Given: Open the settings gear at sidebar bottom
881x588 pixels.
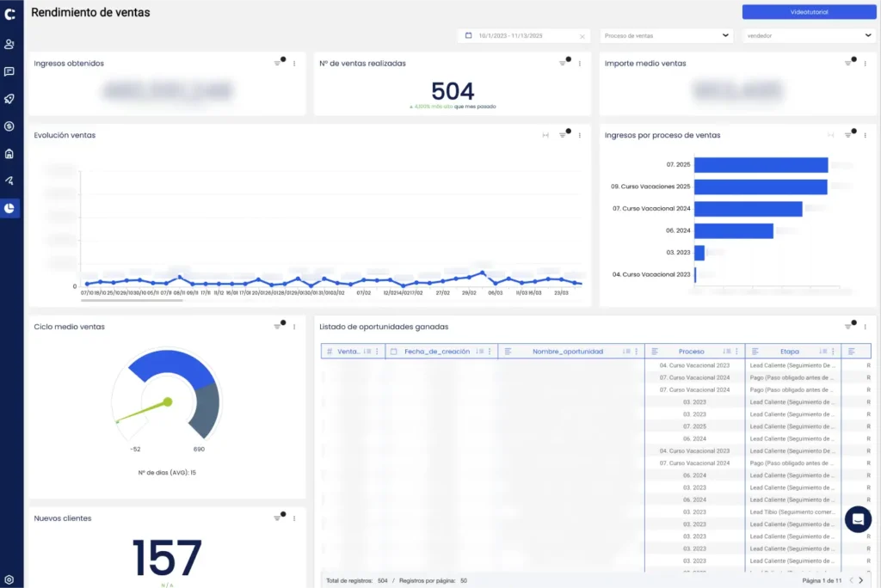Looking at the screenshot, I should point(9,580).
